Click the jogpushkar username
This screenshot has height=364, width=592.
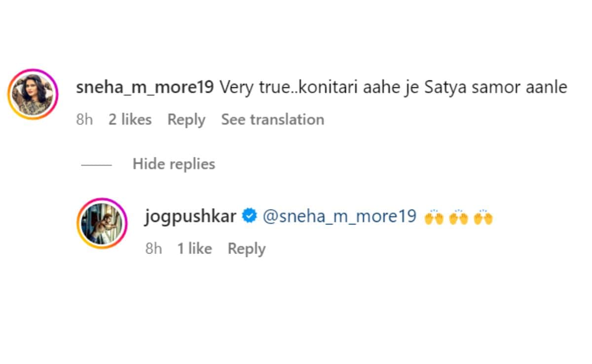coord(190,217)
